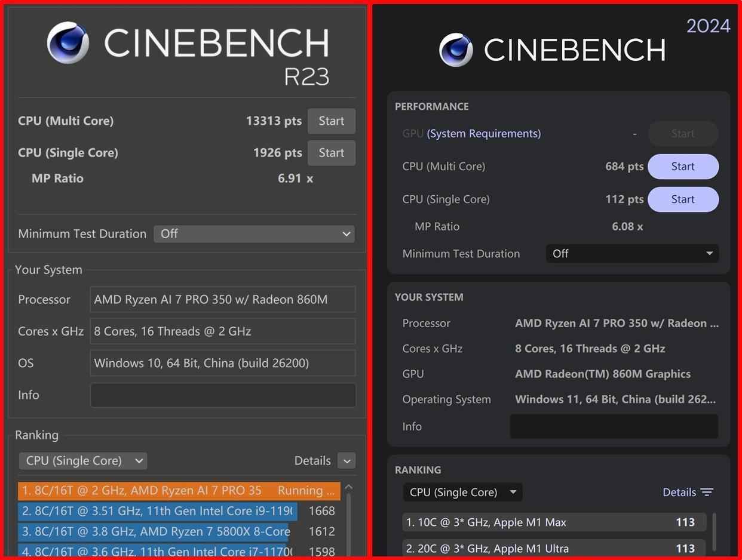Open the 2024 ranking CPU (Single Core) dropdown
Image resolution: width=742 pixels, height=560 pixels.
coord(462,493)
